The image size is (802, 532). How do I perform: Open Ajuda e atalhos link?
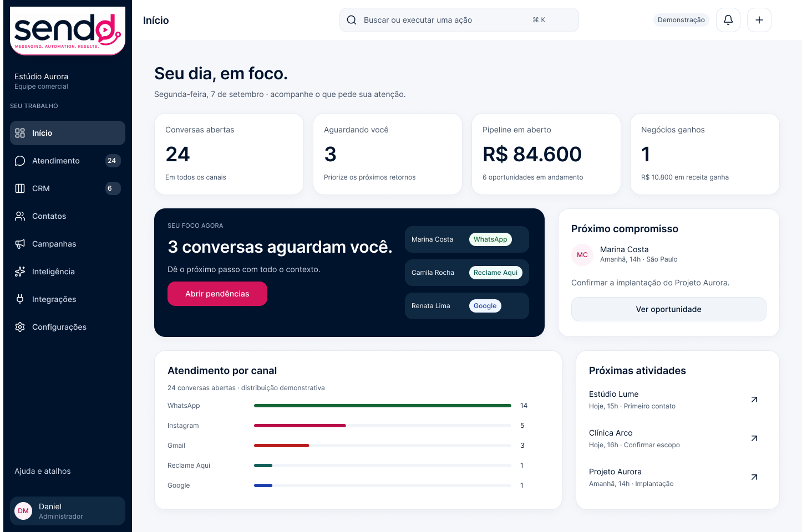coord(43,471)
